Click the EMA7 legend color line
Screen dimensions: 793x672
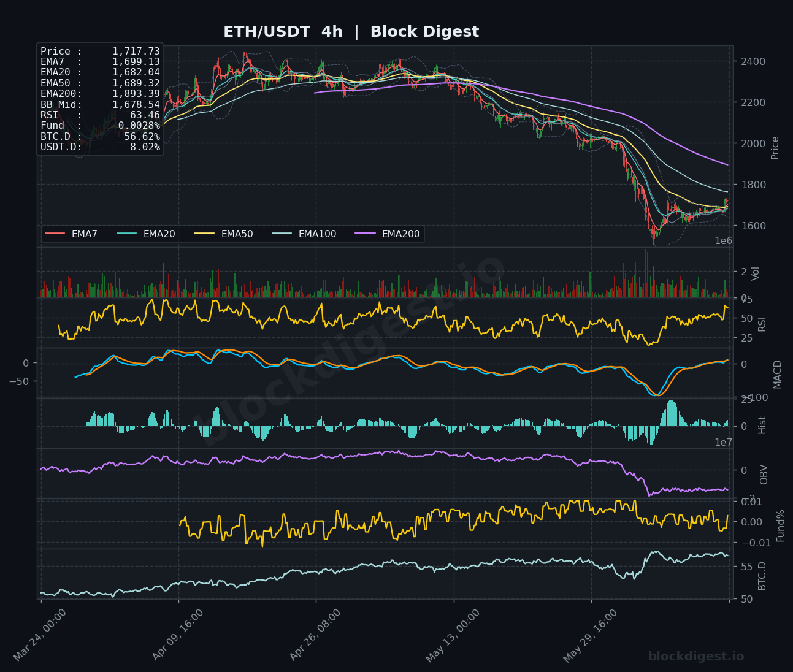(55, 234)
